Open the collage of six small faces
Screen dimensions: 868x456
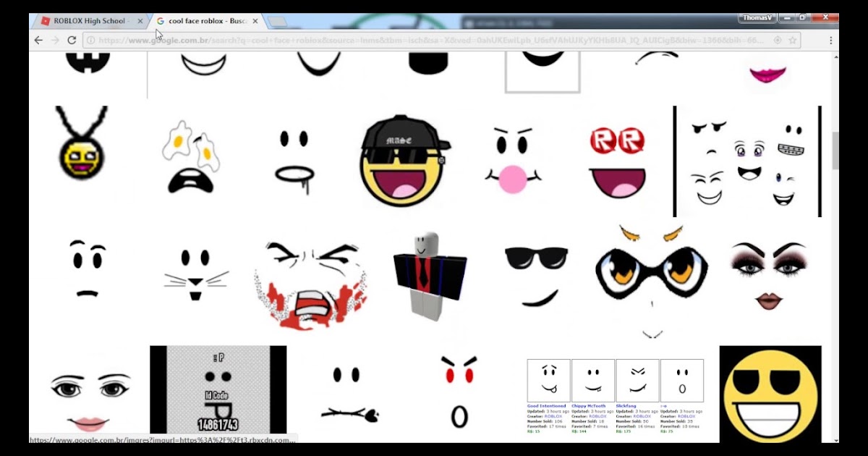pyautogui.click(x=747, y=161)
